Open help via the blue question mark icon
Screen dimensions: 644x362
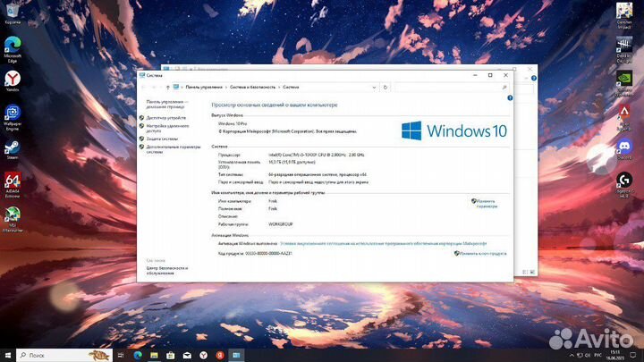click(510, 98)
